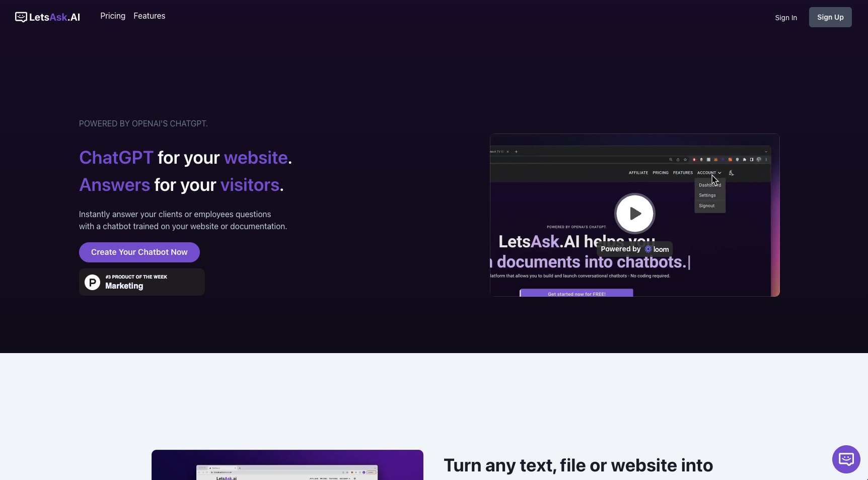Screen dimensions: 868x480
Task: Click Turn any text, file or website heading
Action: [578, 465]
